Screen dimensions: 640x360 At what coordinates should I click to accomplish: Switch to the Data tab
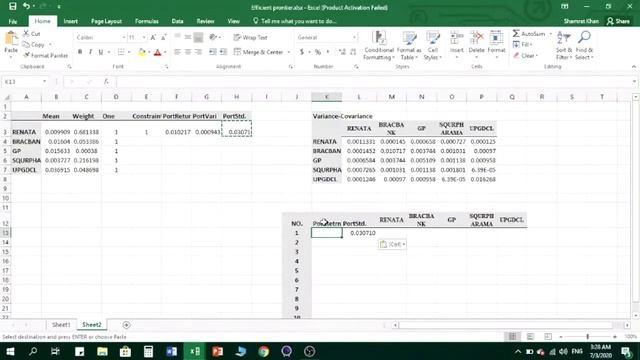coord(177,21)
